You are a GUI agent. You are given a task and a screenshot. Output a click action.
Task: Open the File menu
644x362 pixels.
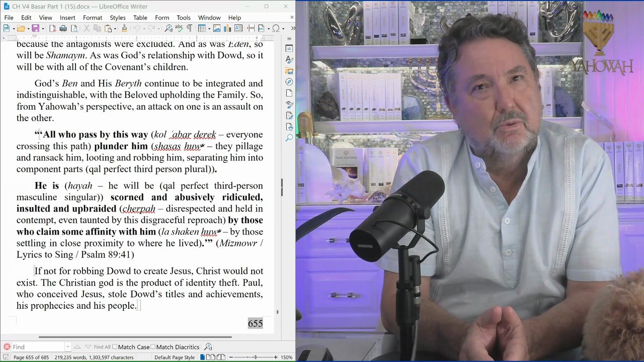pyautogui.click(x=9, y=18)
